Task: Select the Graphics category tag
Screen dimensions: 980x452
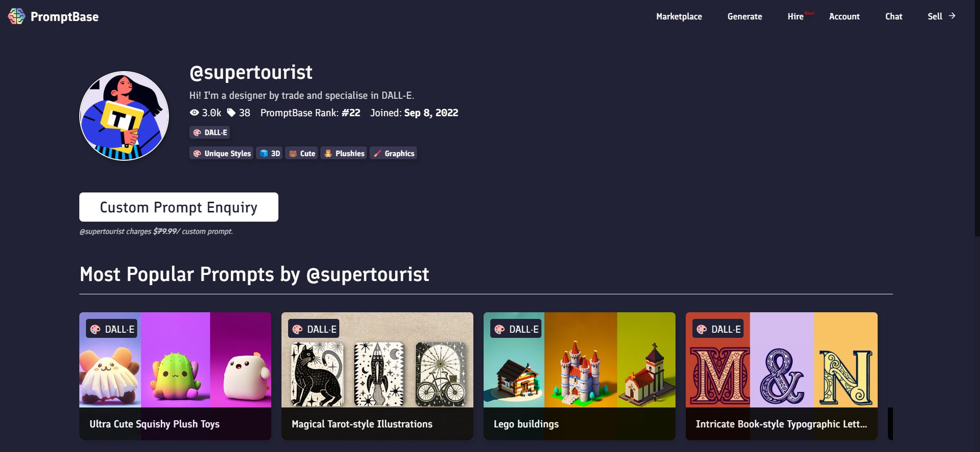Action: (393, 153)
